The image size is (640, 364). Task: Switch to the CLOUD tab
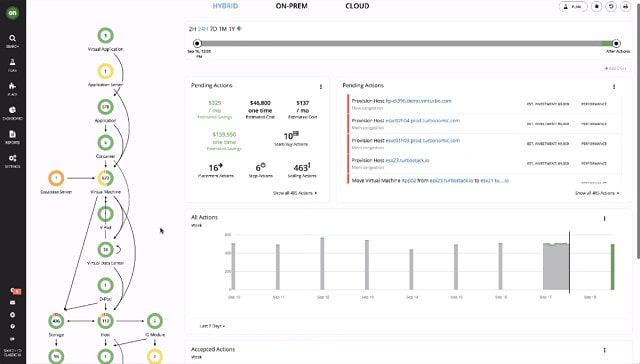(x=357, y=6)
